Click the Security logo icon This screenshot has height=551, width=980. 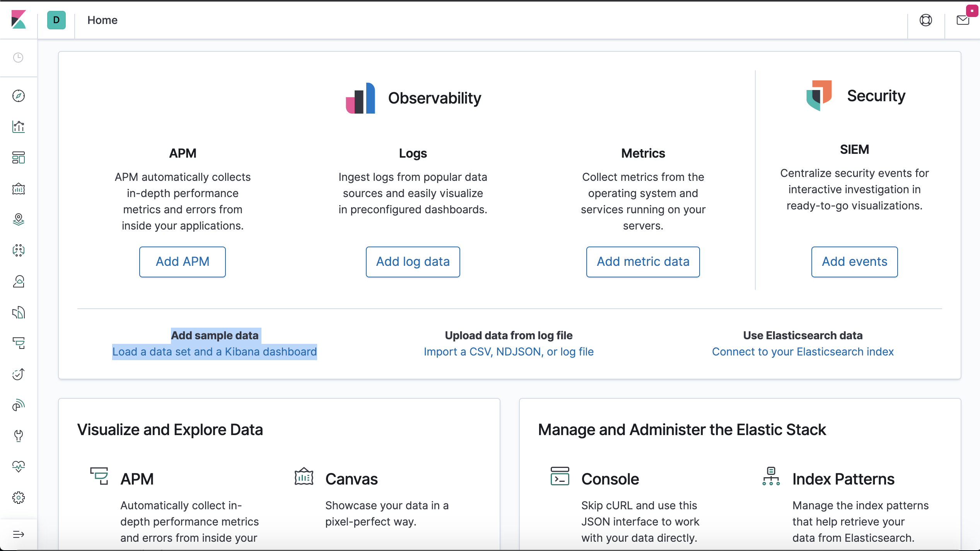click(x=819, y=95)
